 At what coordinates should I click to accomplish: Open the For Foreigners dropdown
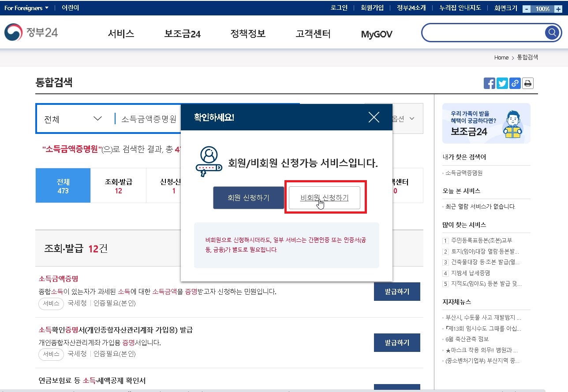pyautogui.click(x=26, y=8)
